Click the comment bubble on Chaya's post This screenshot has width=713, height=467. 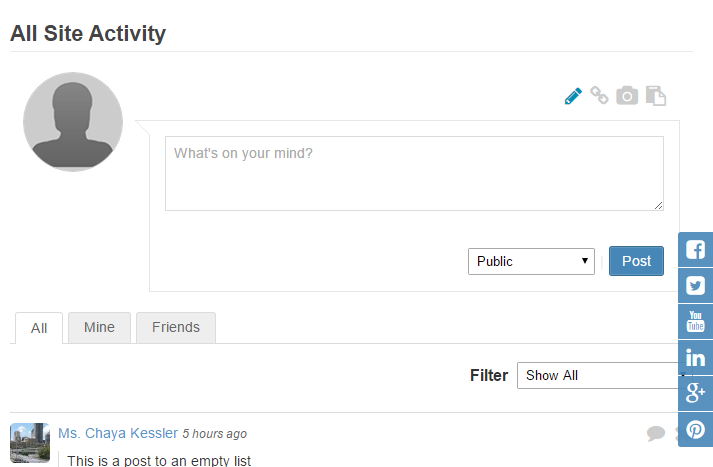656,433
